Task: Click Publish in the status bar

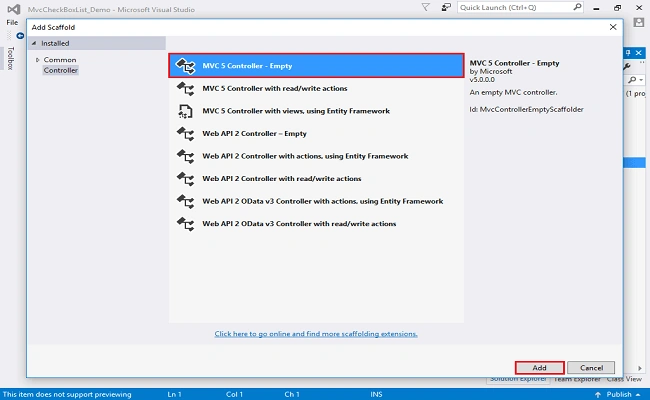Action: [x=619, y=395]
